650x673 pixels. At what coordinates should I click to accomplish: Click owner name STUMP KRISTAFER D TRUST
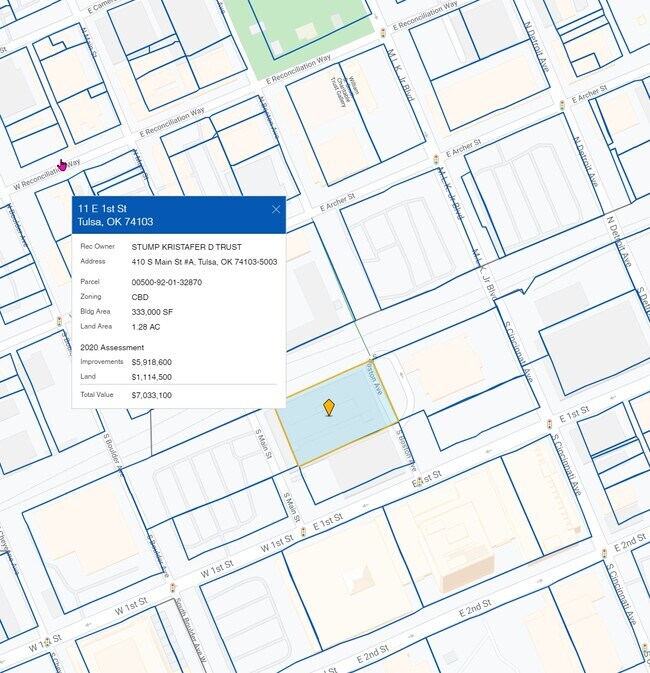pos(186,246)
